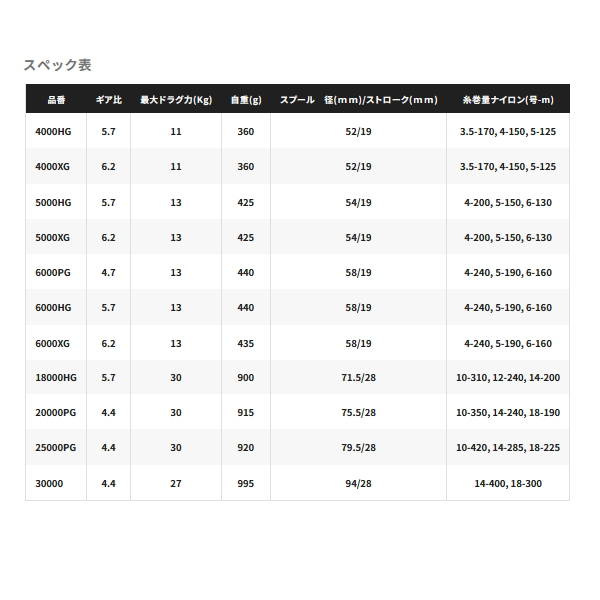This screenshot has width=600, height=600.
Task: Click the 995 weight value
Action: point(246,483)
